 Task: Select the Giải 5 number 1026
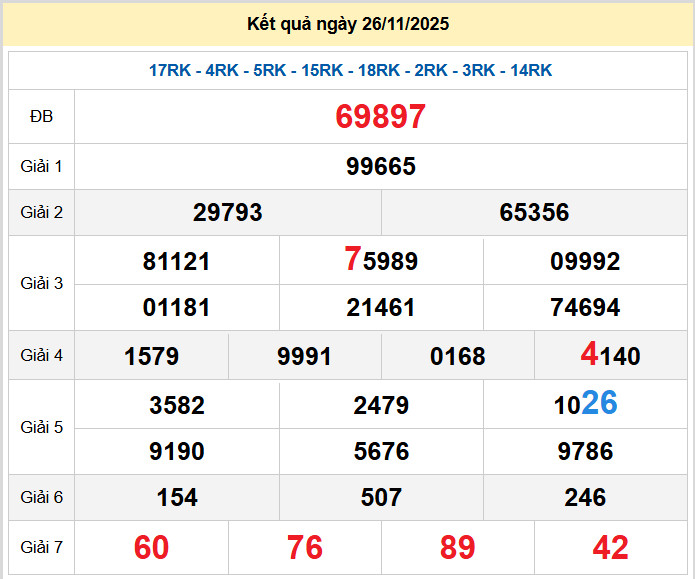(585, 404)
